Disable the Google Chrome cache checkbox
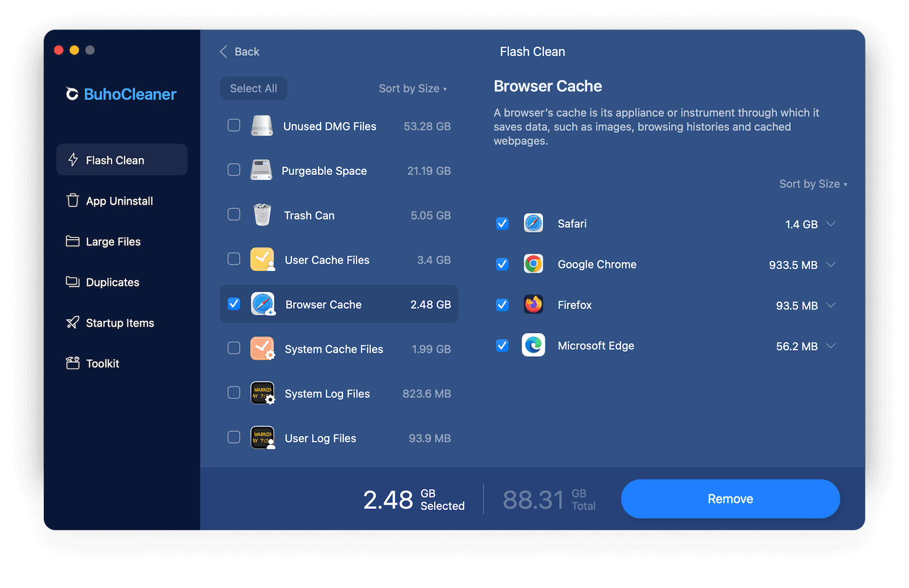Image resolution: width=909 pixels, height=588 pixels. [502, 264]
